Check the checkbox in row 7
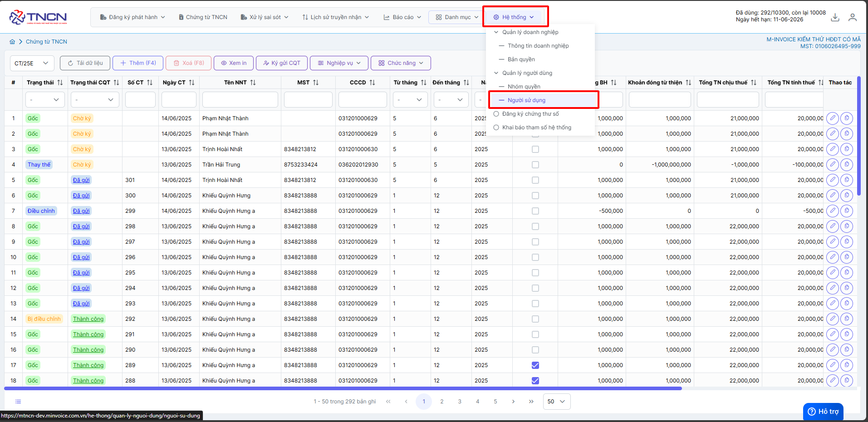Viewport: 868px width, 422px height. tap(535, 211)
